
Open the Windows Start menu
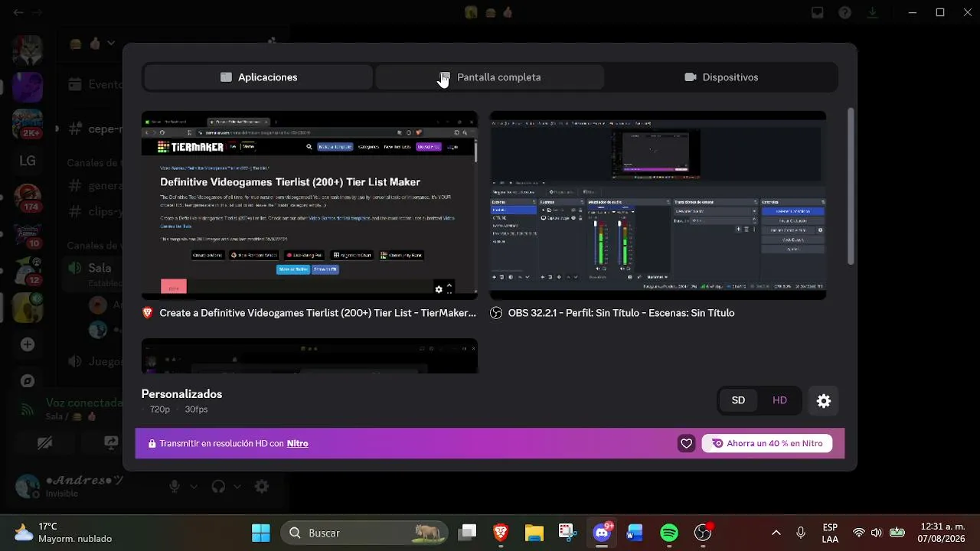[261, 533]
